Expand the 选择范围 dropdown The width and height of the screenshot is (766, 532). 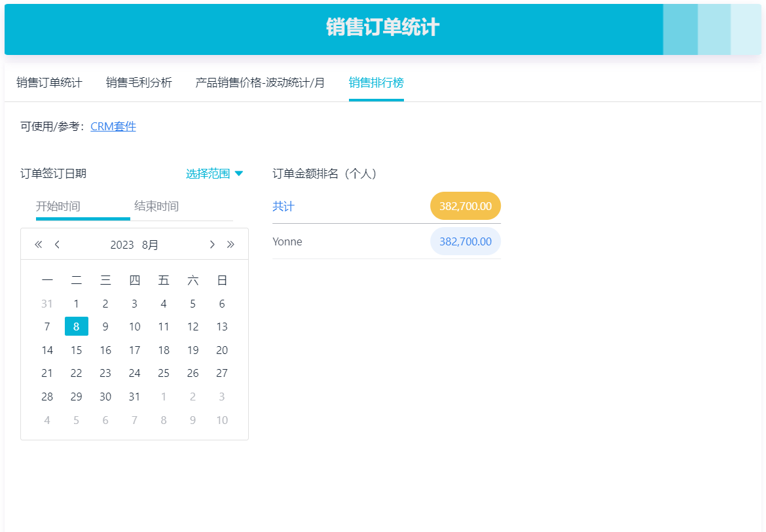215,173
